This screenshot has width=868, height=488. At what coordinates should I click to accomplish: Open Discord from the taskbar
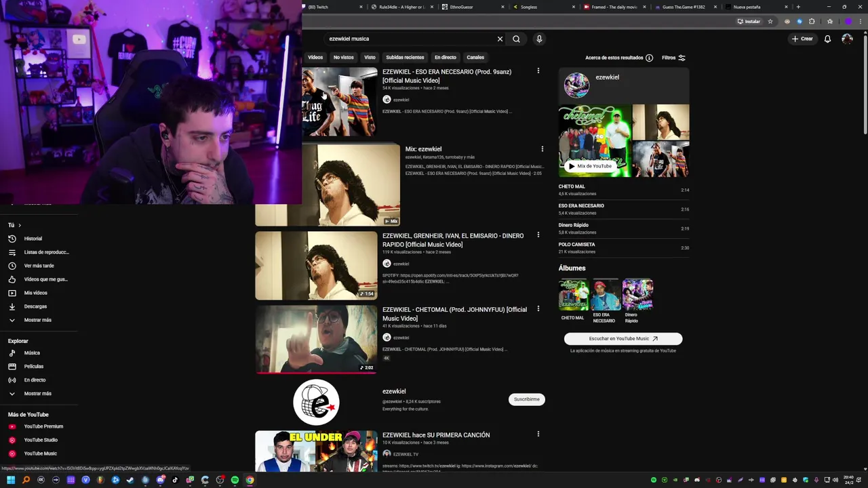160,480
